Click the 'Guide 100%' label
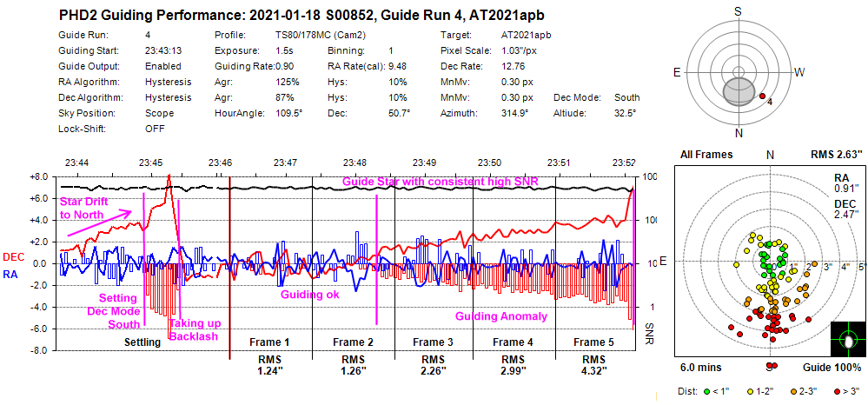This screenshot has height=405, width=868. coord(832,368)
